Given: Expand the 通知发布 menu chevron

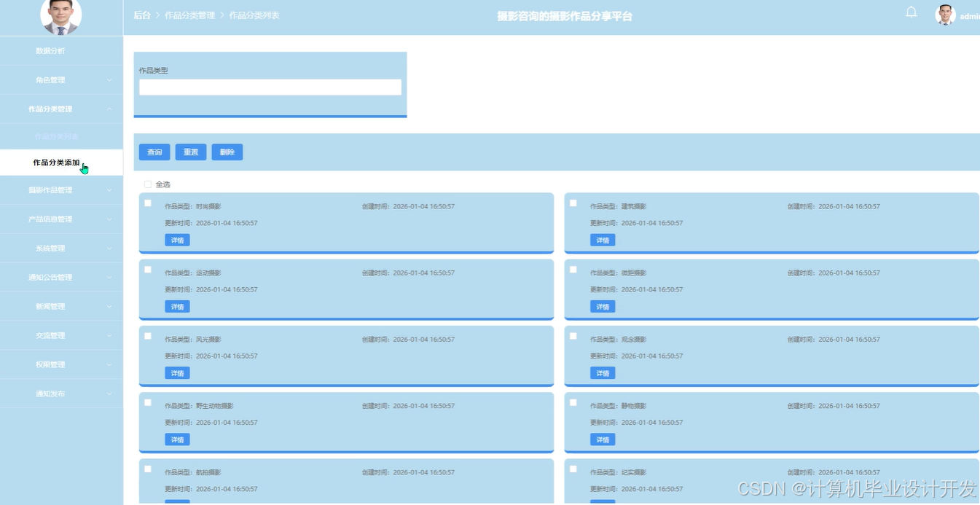Looking at the screenshot, I should tap(109, 394).
